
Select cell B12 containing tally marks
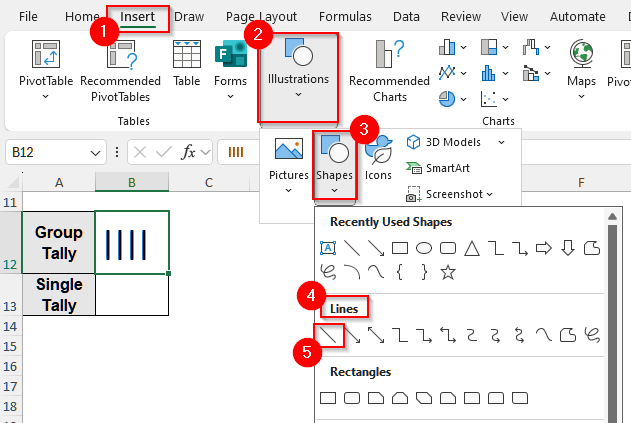coord(132,243)
